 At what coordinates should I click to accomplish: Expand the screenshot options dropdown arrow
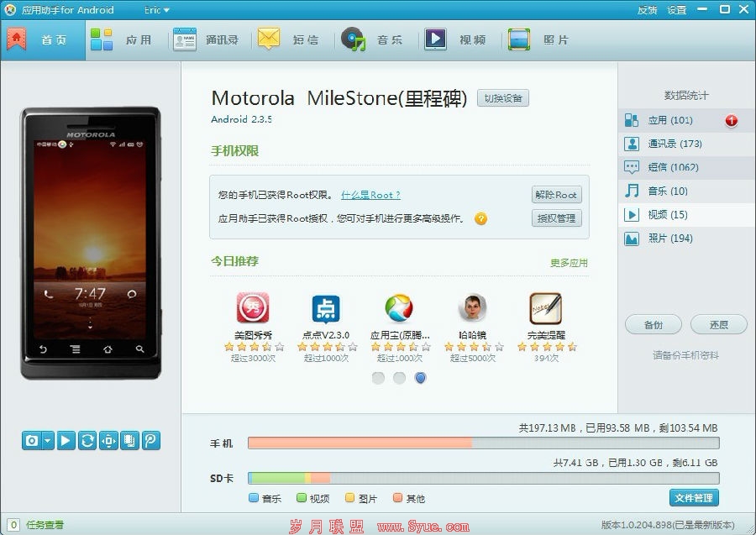click(48, 441)
